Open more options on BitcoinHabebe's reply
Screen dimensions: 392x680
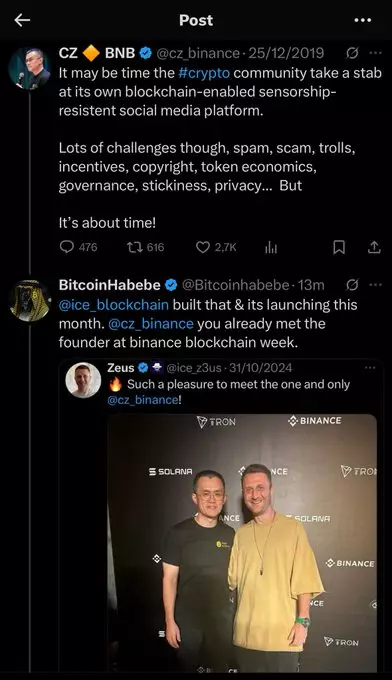(375, 285)
